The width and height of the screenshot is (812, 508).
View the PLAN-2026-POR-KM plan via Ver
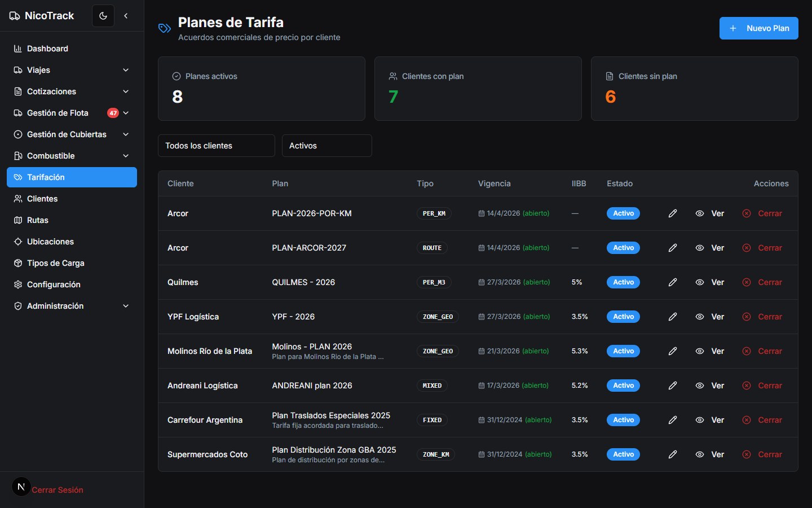710,213
